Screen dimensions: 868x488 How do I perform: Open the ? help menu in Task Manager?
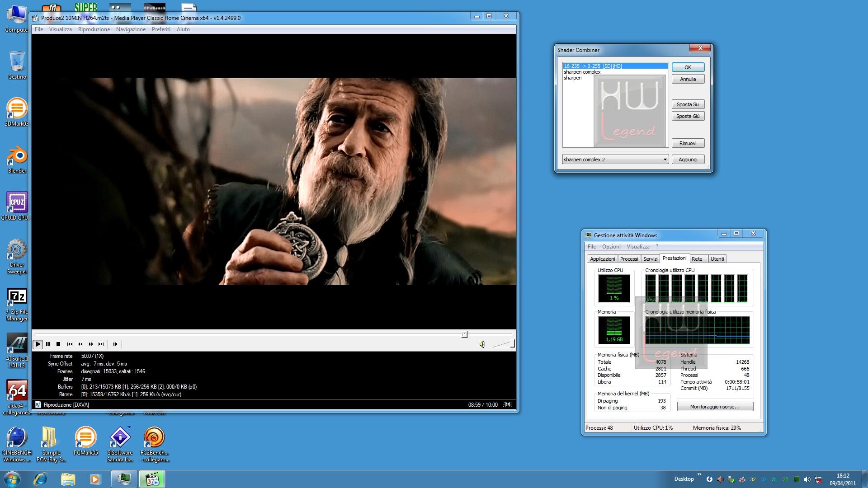point(657,247)
